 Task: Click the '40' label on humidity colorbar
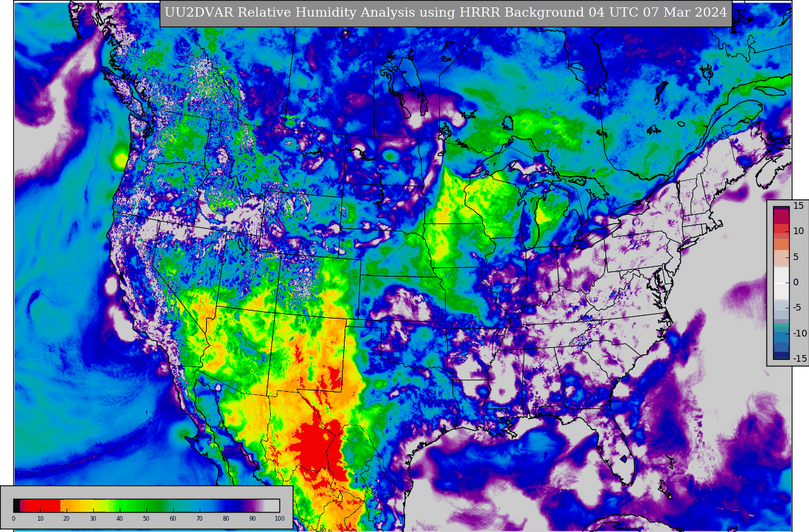tap(120, 519)
